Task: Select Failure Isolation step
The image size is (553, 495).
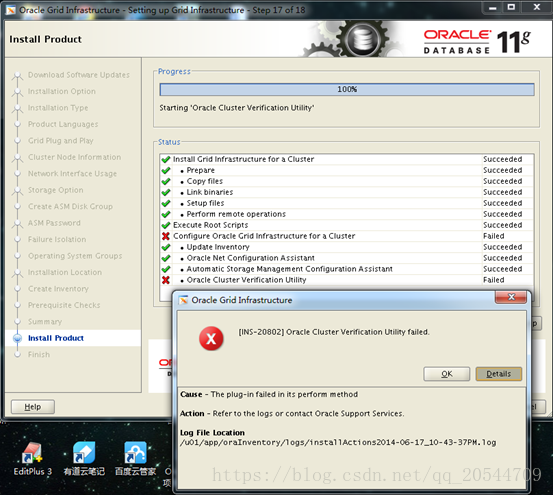Action: [57, 239]
